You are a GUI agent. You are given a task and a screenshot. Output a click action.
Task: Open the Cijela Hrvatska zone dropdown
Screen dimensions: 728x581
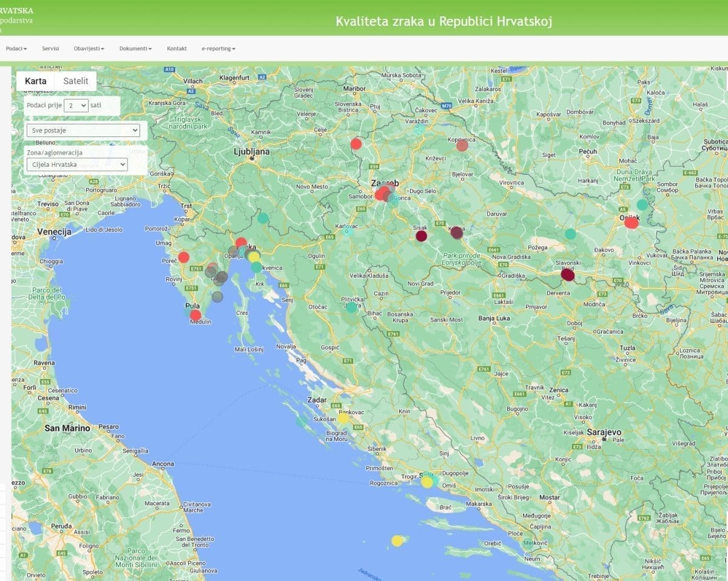point(77,164)
